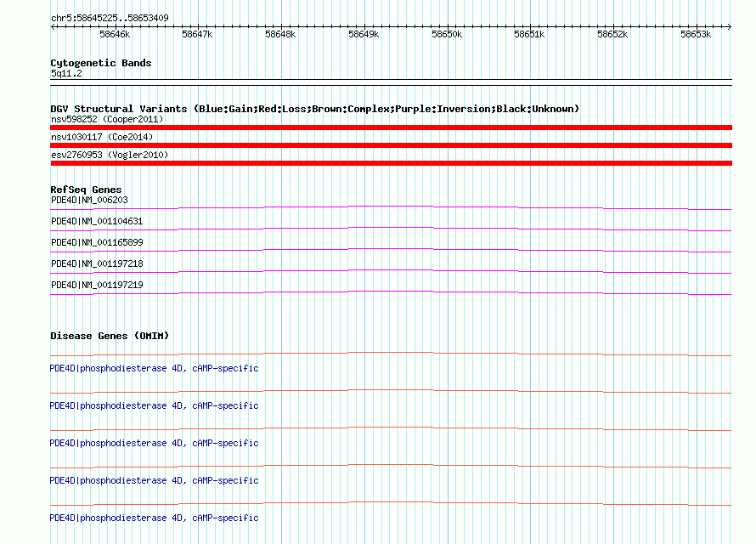Open the second PDE4D phosphodiesterase 4D link

[x=154, y=406]
